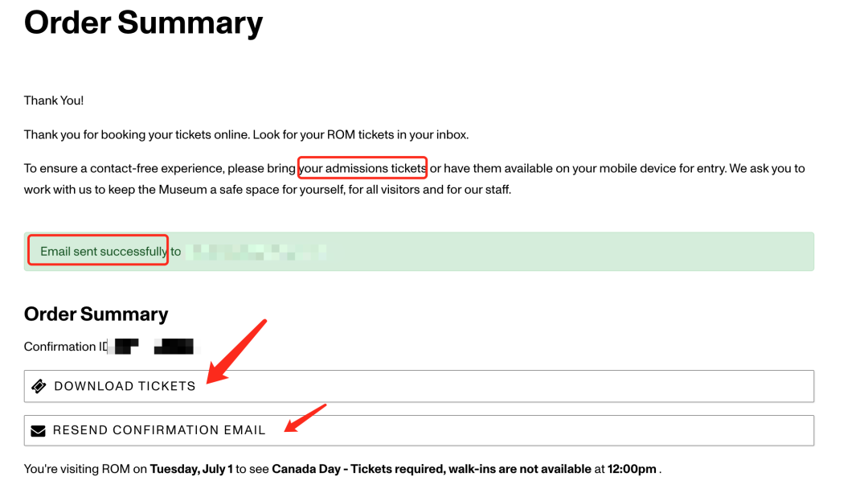Click the red arrow pointing to Resend Email
Viewport: 868px width, 493px height.
pos(305,418)
